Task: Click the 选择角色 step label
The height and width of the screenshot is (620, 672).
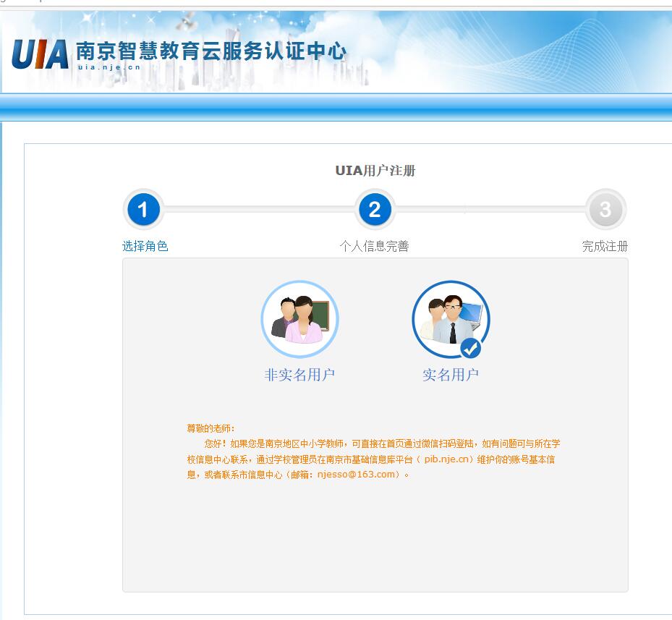Action: pyautogui.click(x=145, y=246)
